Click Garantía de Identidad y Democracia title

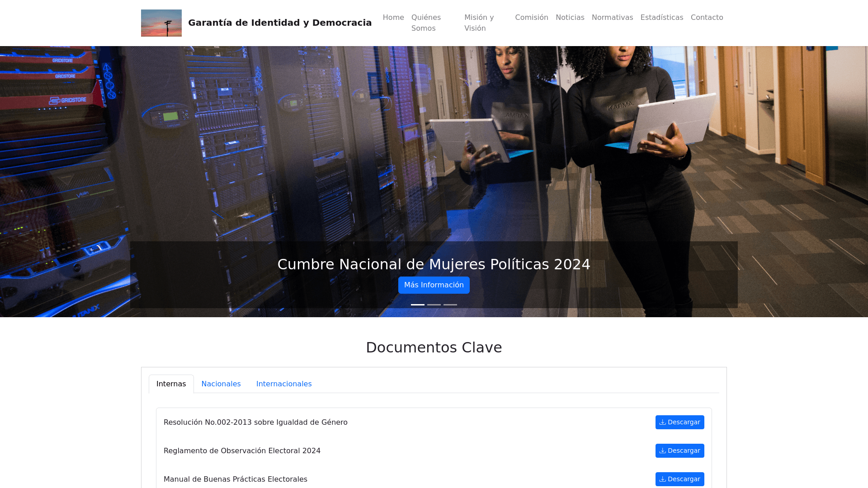(x=279, y=23)
